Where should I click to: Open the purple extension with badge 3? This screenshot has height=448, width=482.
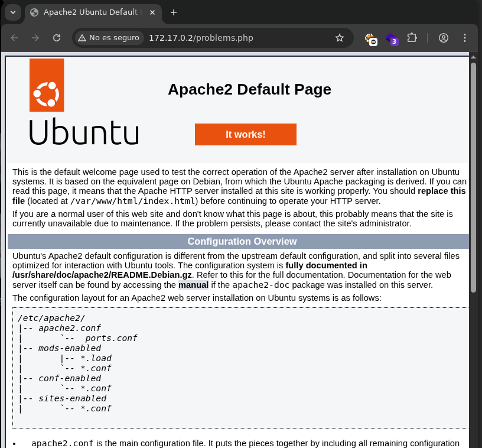pos(391,38)
